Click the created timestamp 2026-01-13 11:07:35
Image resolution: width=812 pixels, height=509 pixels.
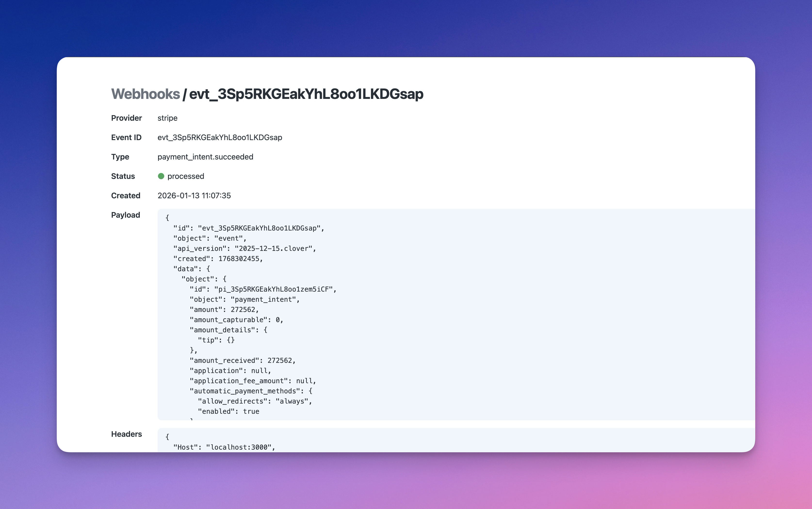pyautogui.click(x=194, y=196)
